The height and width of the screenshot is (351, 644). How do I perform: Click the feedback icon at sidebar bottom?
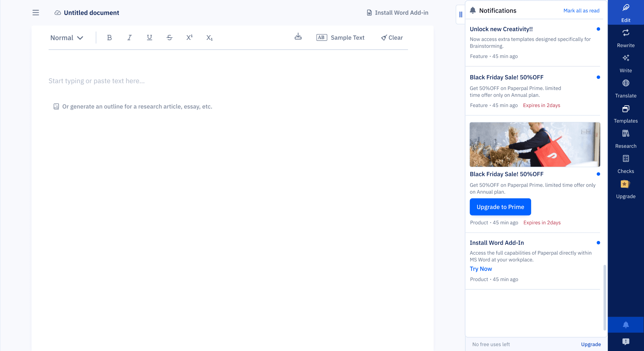tap(625, 341)
